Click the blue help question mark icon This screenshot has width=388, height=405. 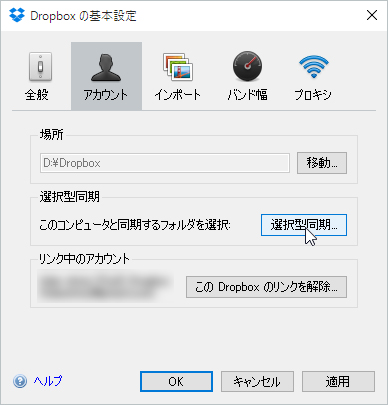20,381
